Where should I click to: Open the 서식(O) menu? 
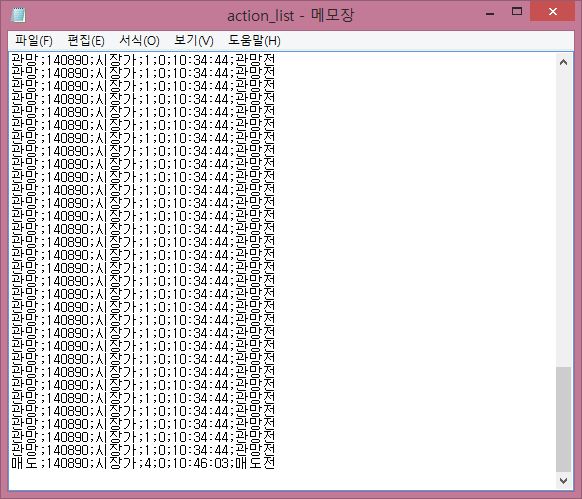tap(139, 40)
